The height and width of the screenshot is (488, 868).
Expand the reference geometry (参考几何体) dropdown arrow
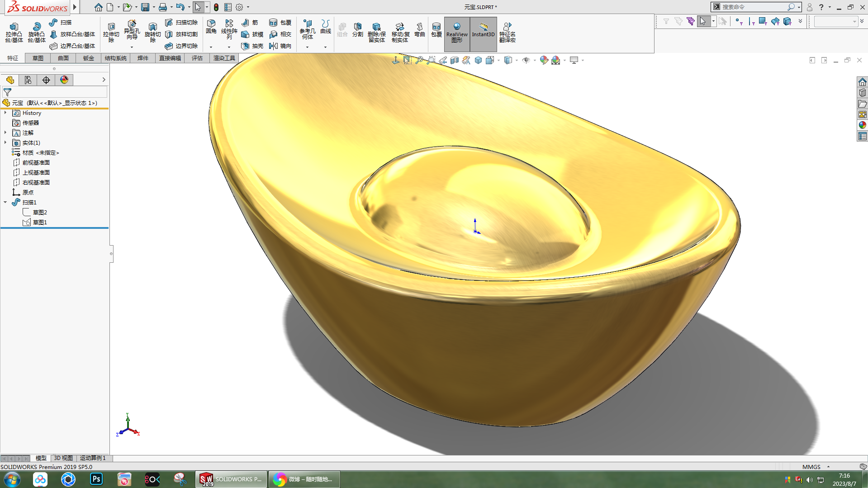point(307,47)
